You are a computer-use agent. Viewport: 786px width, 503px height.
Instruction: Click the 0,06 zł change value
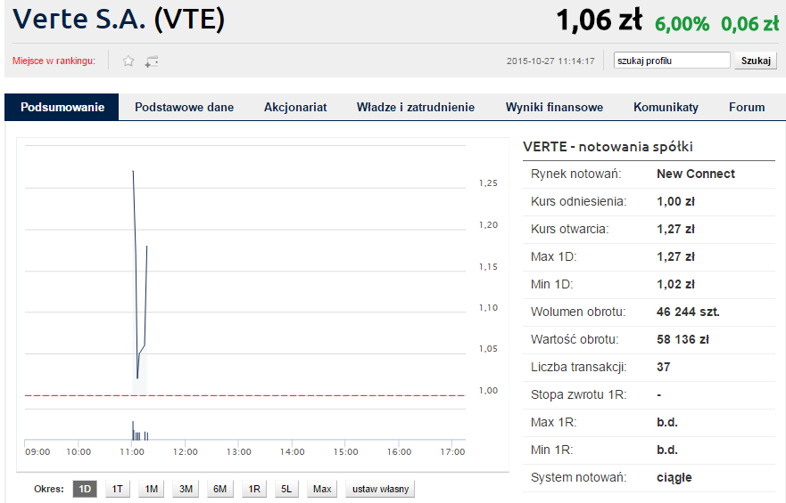[x=749, y=24]
